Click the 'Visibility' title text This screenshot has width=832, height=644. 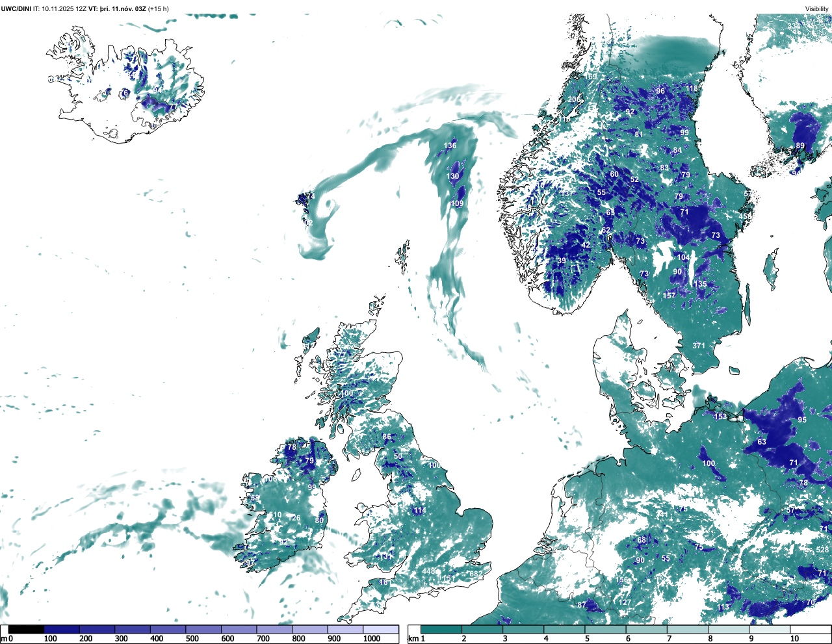[817, 9]
